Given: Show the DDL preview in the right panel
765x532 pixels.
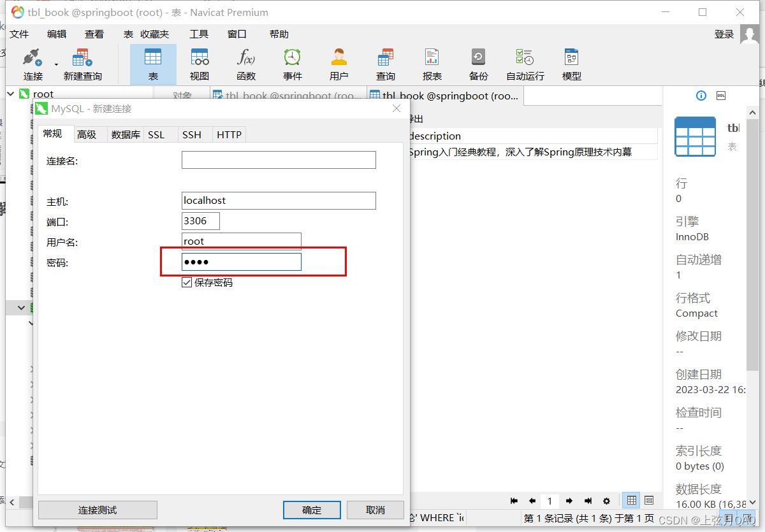Looking at the screenshot, I should tap(721, 95).
